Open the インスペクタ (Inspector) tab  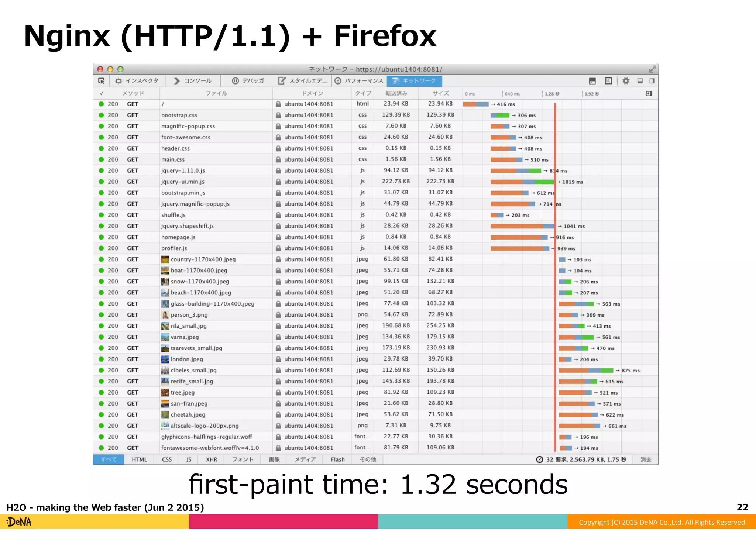coord(137,81)
